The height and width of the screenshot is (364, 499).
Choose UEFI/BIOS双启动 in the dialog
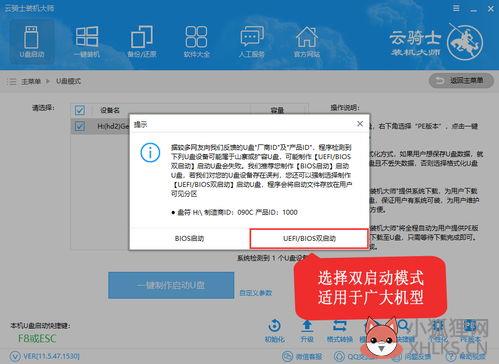pos(309,238)
